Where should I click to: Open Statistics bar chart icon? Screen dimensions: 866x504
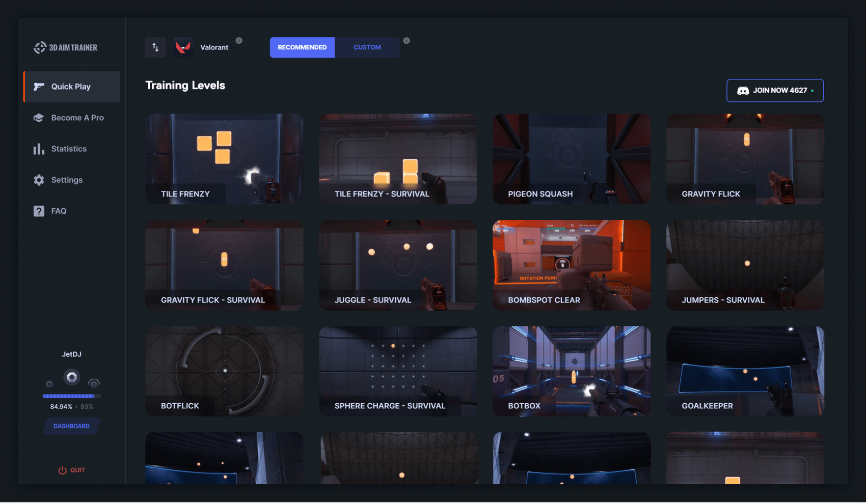pyautogui.click(x=39, y=149)
